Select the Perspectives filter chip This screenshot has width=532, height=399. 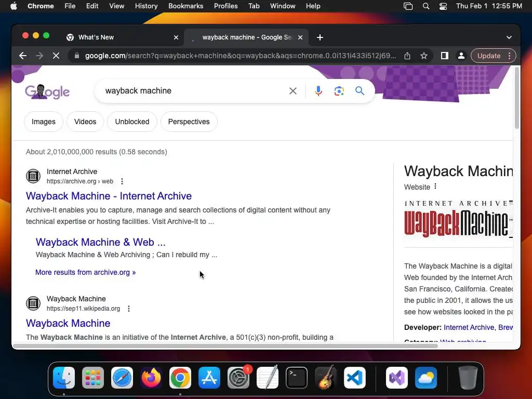pyautogui.click(x=189, y=122)
